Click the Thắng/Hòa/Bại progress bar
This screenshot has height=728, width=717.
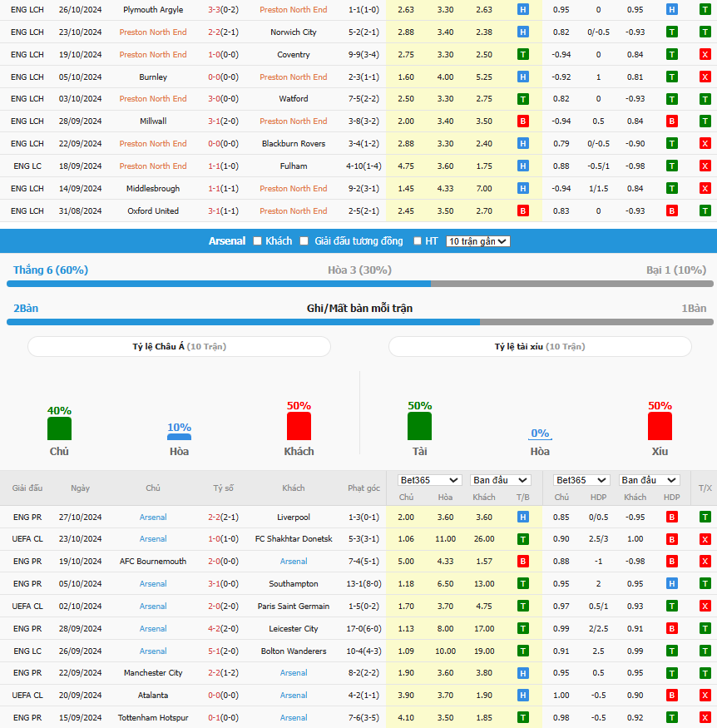point(359,284)
